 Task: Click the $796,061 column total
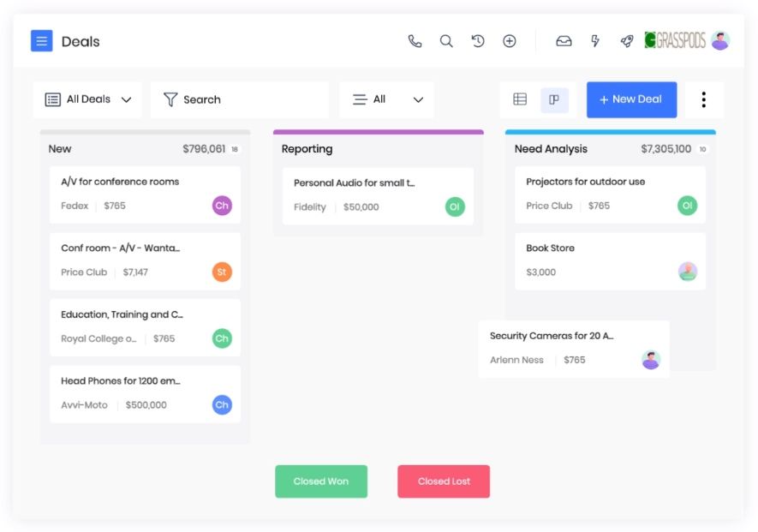point(204,149)
